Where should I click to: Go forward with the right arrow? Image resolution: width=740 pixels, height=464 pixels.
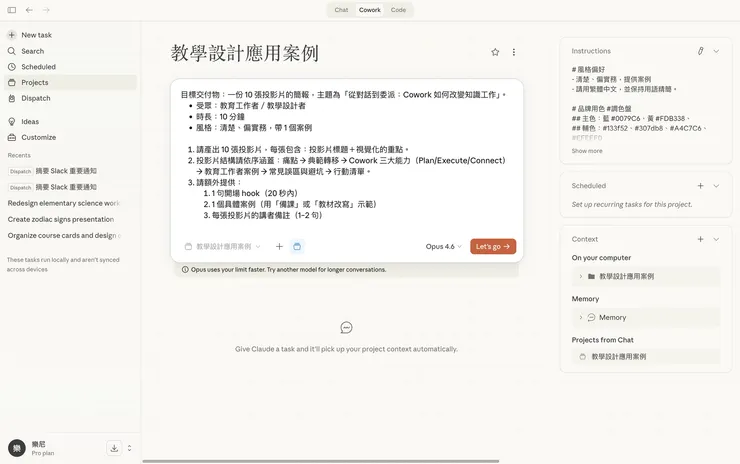pyautogui.click(x=46, y=10)
